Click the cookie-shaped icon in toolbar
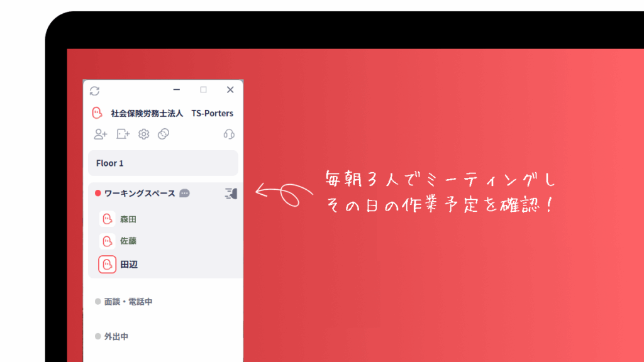The width and height of the screenshot is (644, 362). click(164, 134)
